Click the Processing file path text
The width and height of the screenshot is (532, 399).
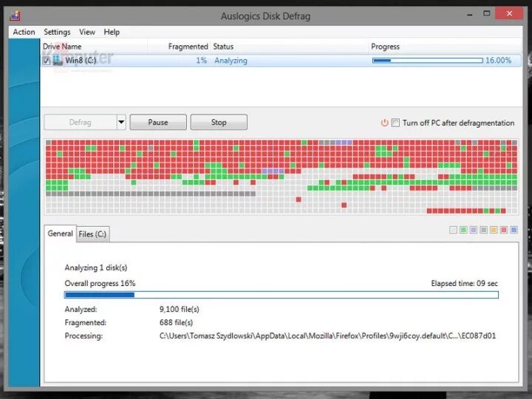click(327, 335)
